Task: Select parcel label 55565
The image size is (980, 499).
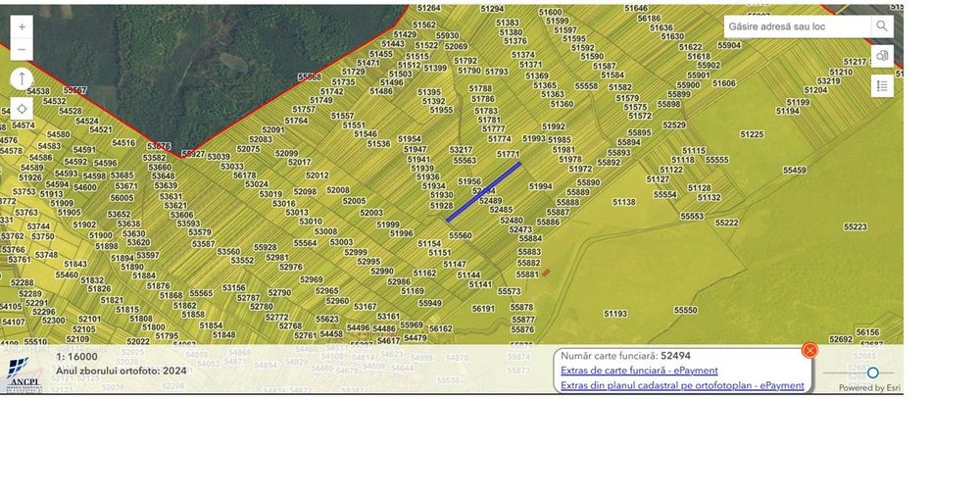Action: (201, 293)
